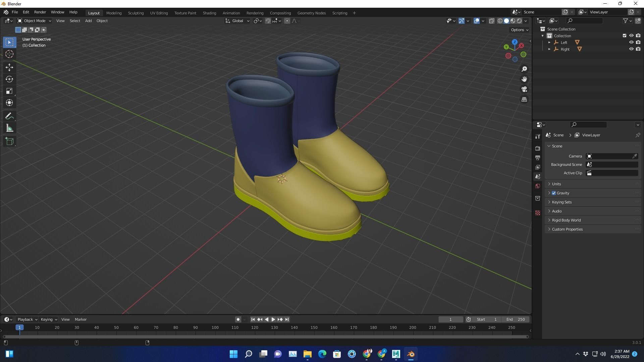Expand the Units panel
Image resolution: width=644 pixels, height=362 pixels.
pos(593,184)
